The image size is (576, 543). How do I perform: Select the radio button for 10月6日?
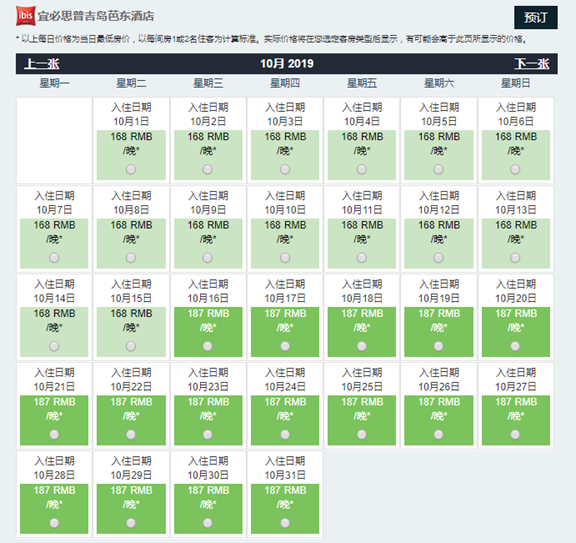(x=515, y=169)
